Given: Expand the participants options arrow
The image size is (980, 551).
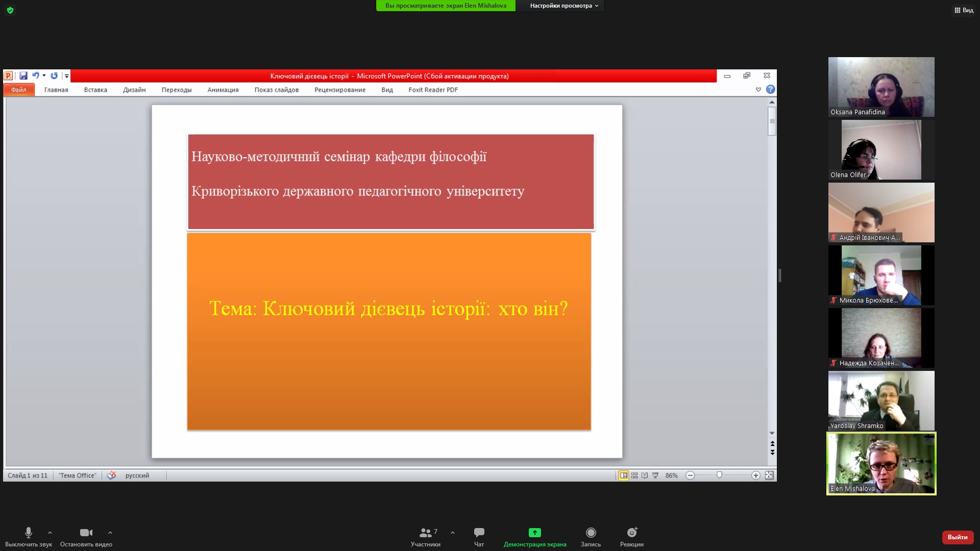Looking at the screenshot, I should 453,533.
